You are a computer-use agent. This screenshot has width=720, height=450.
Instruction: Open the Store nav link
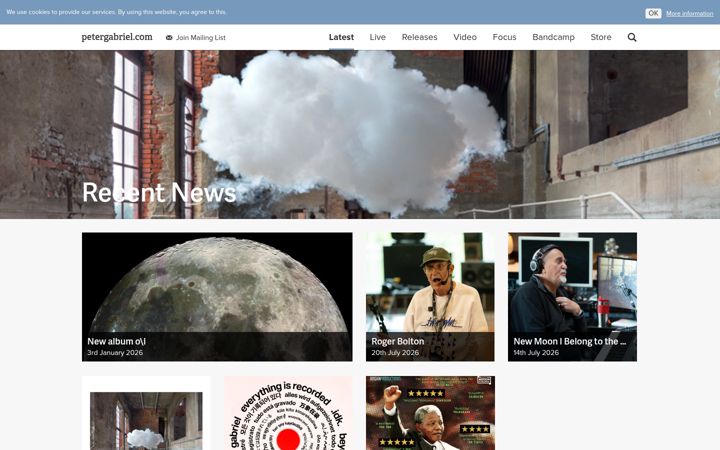click(601, 37)
